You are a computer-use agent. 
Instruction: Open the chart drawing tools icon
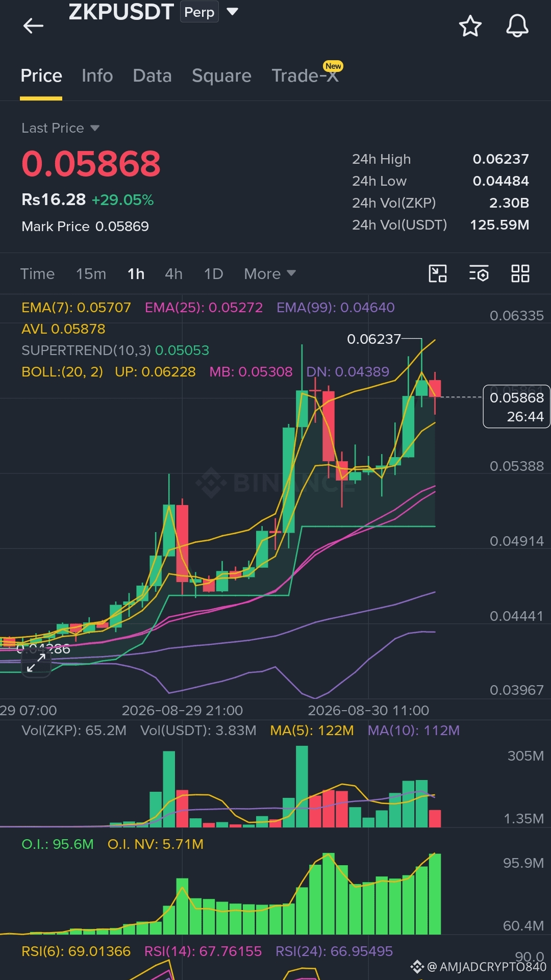click(438, 273)
